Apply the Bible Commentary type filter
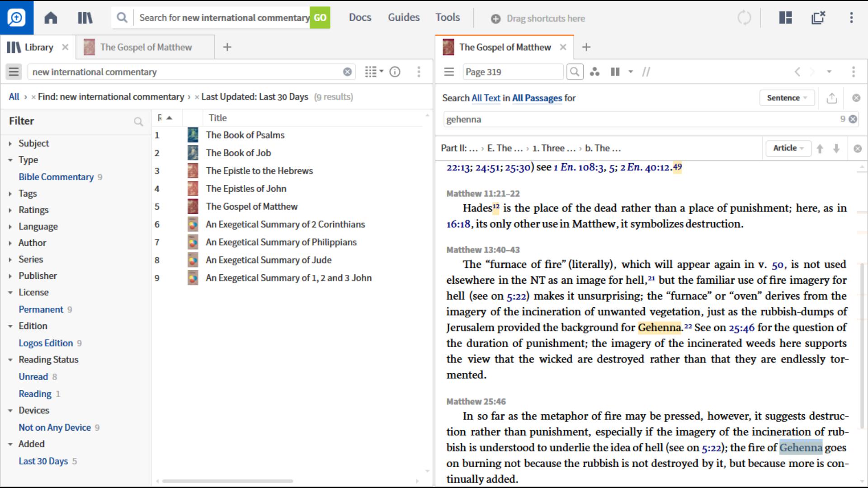The height and width of the screenshot is (488, 868). (56, 177)
